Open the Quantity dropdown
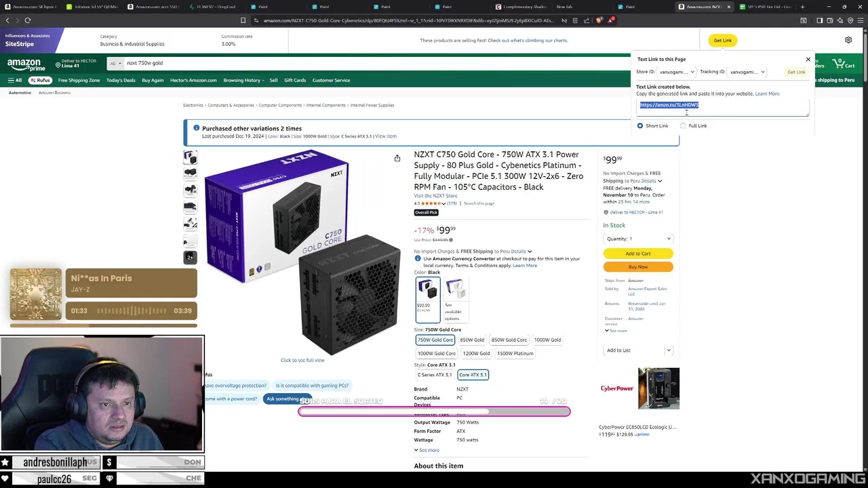 tap(638, 239)
